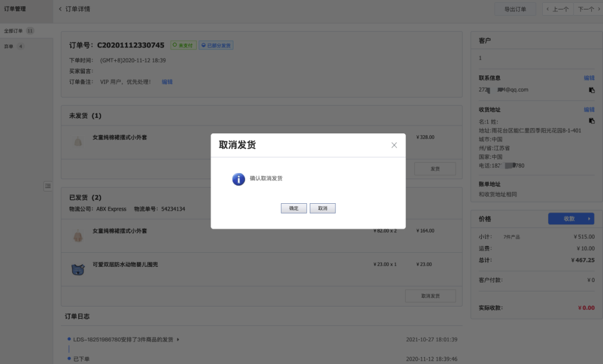Click the 未支付 payment status badge
This screenshot has height=364, width=603.
tap(183, 44)
